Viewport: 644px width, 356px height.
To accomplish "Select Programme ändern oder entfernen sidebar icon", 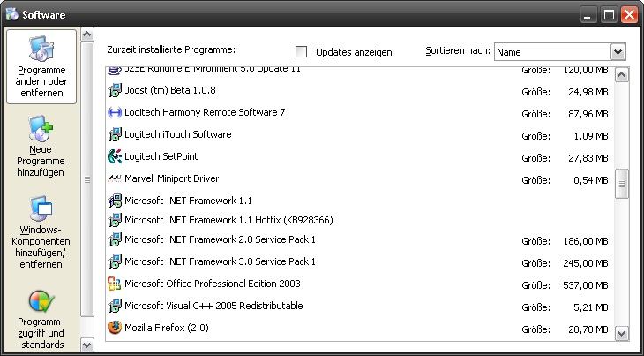I will (41, 48).
